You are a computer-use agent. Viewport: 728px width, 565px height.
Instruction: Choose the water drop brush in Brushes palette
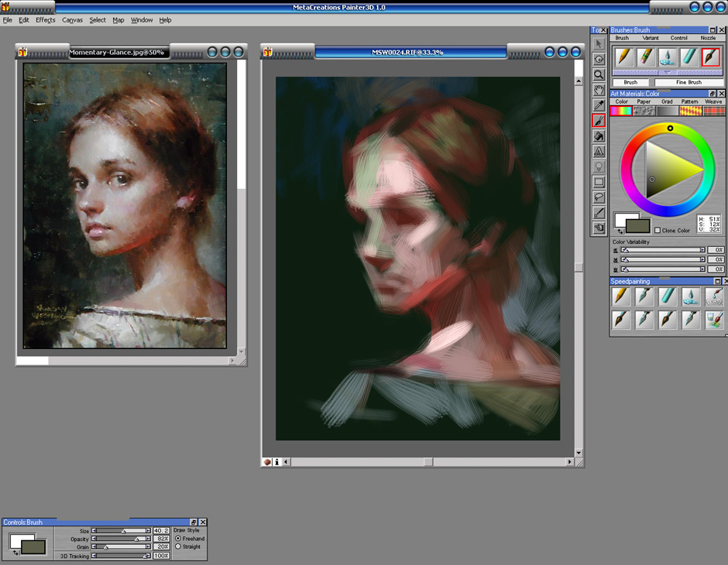(667, 57)
